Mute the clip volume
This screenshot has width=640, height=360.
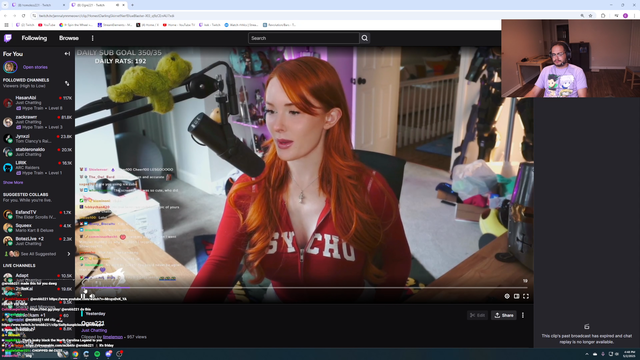click(x=93, y=296)
